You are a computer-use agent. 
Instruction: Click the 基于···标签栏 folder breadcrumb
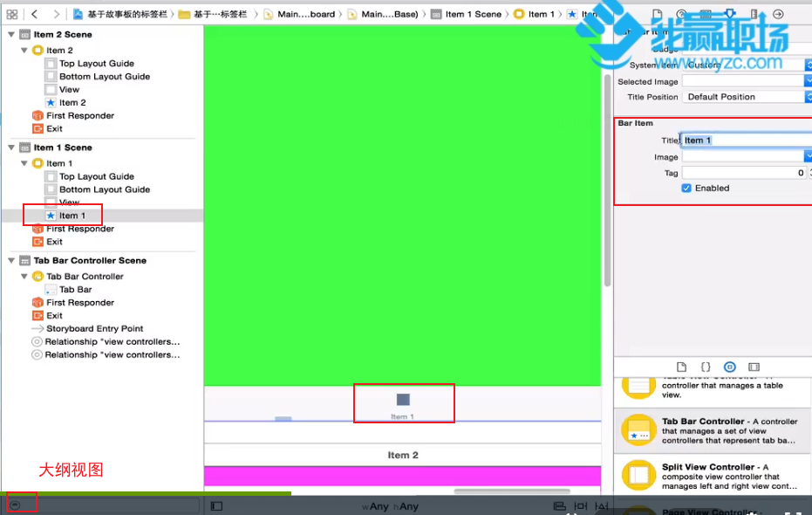click(x=213, y=14)
